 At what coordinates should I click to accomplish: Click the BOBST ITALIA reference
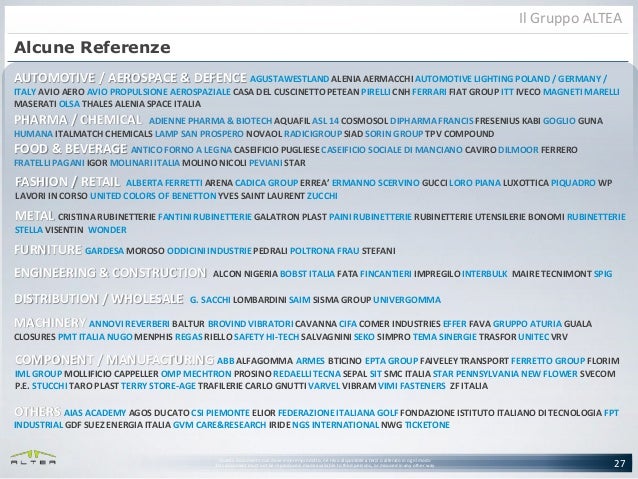pyautogui.click(x=307, y=274)
